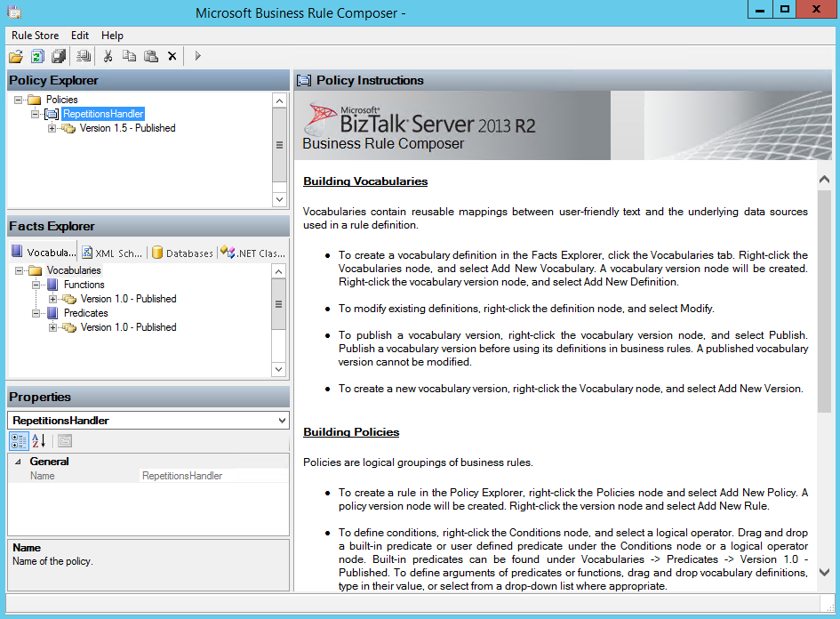Collapse the General property category
The image size is (840, 619).
18,462
